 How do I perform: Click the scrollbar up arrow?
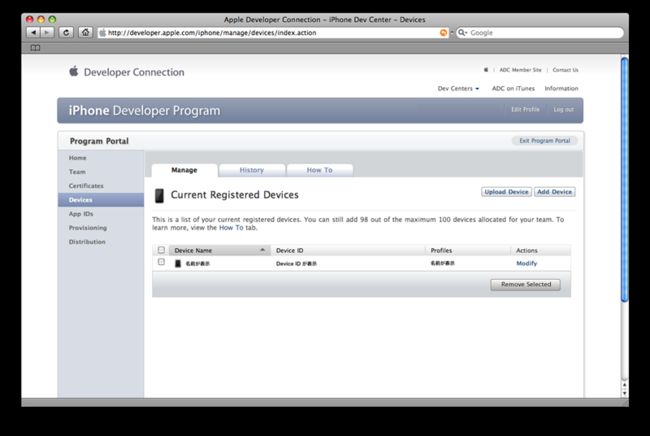tap(624, 385)
